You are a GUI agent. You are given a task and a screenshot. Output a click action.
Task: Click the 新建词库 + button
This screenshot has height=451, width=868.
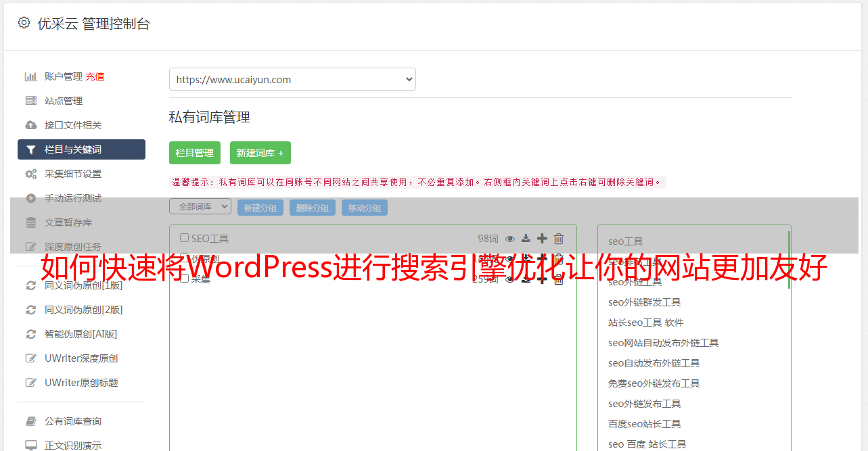click(260, 153)
